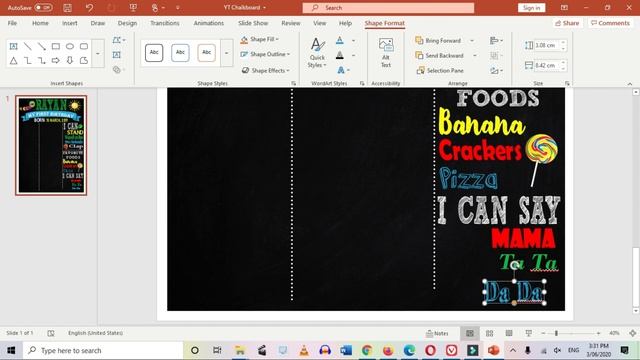Screen dimensions: 640x360
Task: Open Alt Text pane
Action: click(386, 53)
